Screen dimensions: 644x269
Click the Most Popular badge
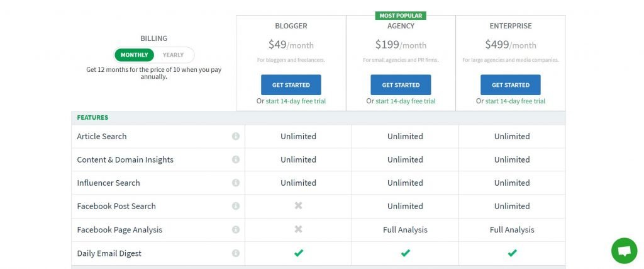[401, 16]
